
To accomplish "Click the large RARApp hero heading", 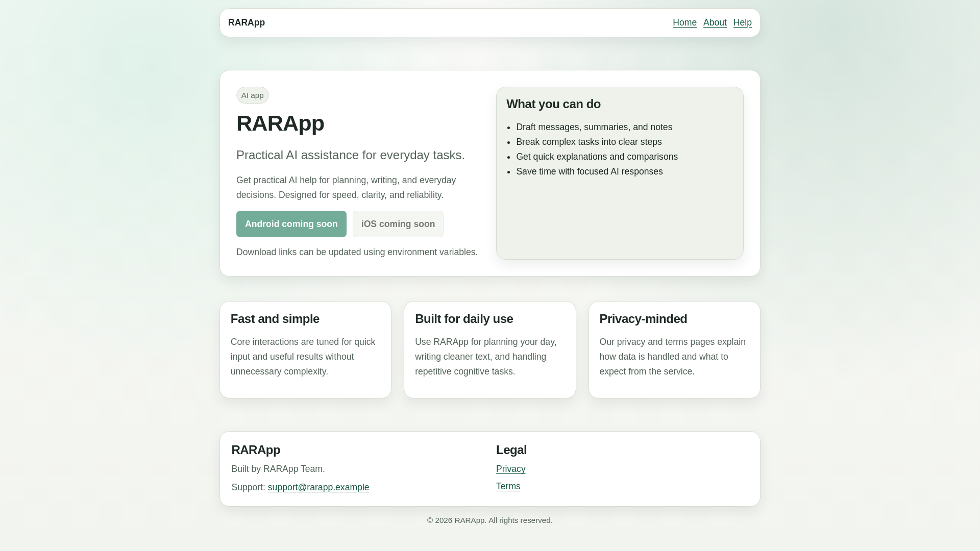I will [280, 123].
